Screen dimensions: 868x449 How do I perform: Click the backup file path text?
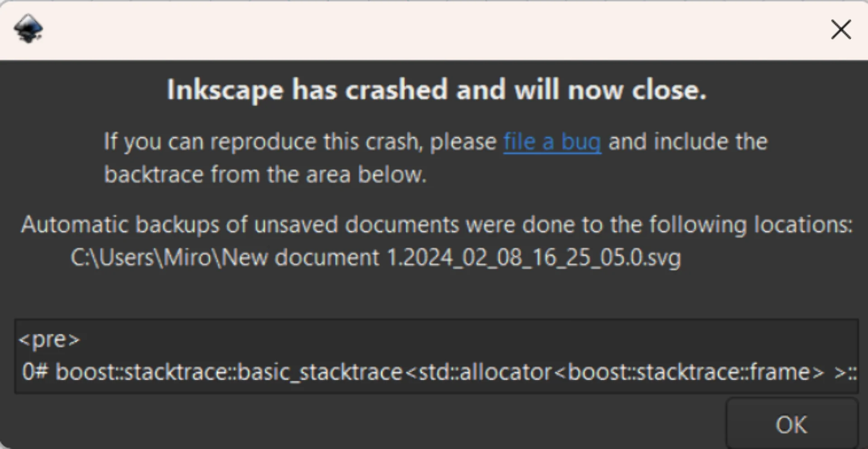[x=375, y=258]
